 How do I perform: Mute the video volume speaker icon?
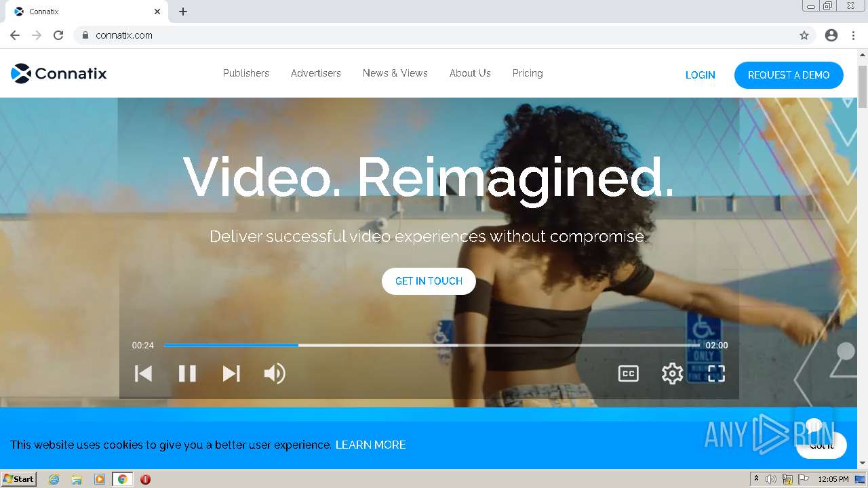point(275,373)
